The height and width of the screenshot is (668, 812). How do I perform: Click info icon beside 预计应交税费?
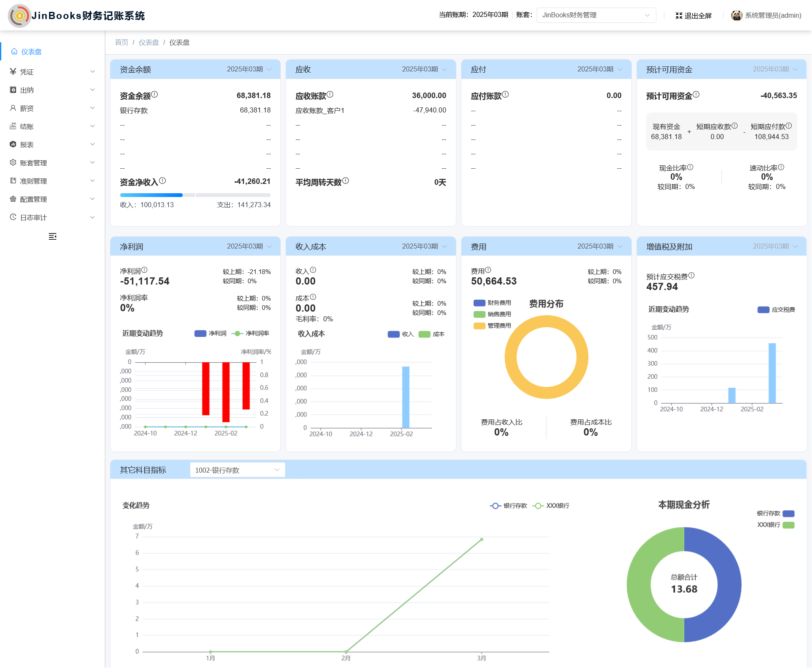coord(691,275)
